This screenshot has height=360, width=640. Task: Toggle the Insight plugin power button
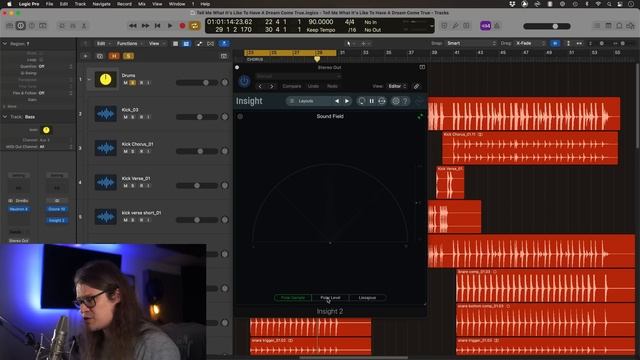coord(244,81)
